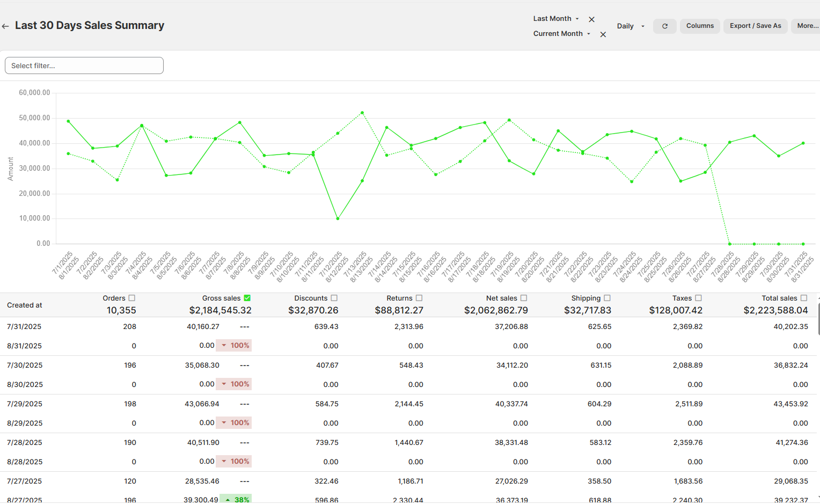Open the Last Month dropdown
Screen dimensions: 820x504
tap(556, 19)
